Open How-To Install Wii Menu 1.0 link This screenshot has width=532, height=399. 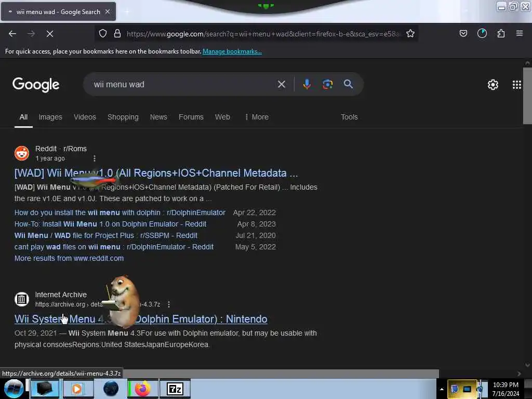[110, 224]
